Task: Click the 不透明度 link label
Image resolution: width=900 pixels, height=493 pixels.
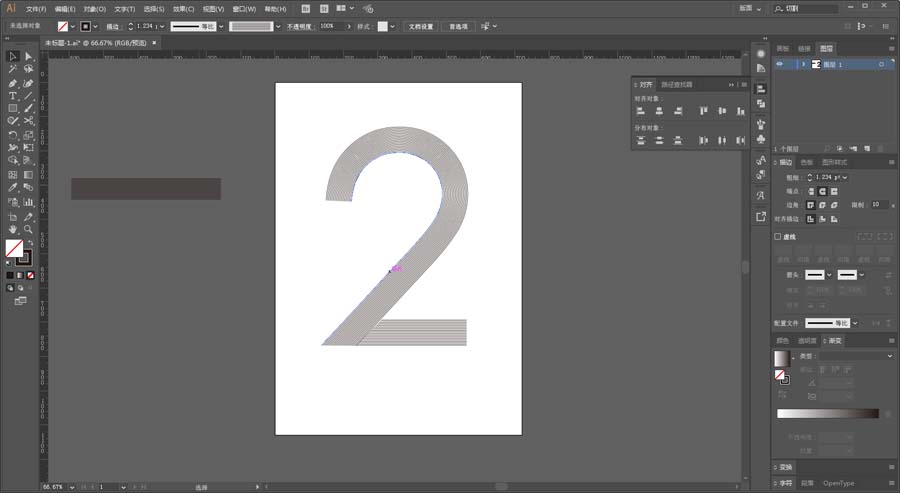Action: click(299, 26)
